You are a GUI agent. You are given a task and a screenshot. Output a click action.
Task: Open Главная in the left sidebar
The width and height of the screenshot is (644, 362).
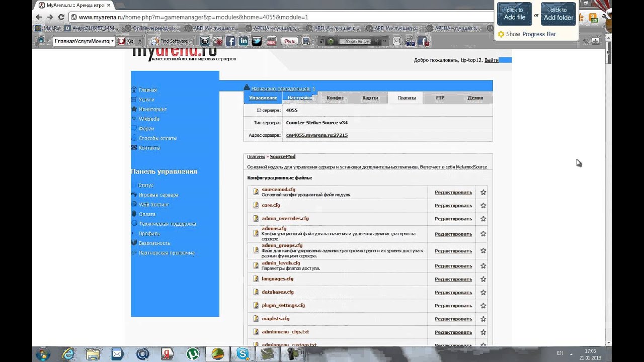pos(147,90)
